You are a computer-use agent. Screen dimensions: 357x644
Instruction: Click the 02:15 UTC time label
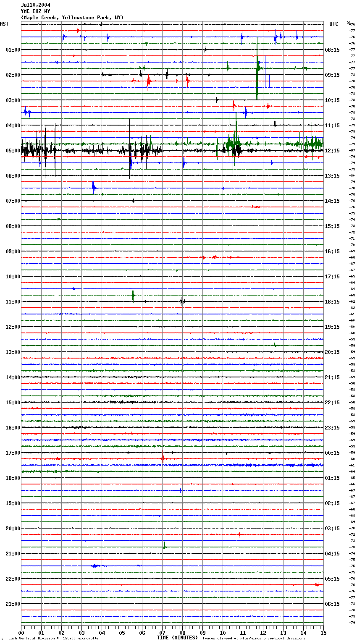coord(332,503)
